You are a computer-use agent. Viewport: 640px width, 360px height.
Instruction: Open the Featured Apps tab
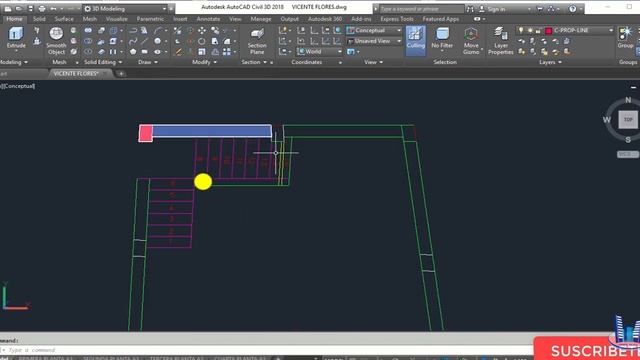pyautogui.click(x=441, y=19)
